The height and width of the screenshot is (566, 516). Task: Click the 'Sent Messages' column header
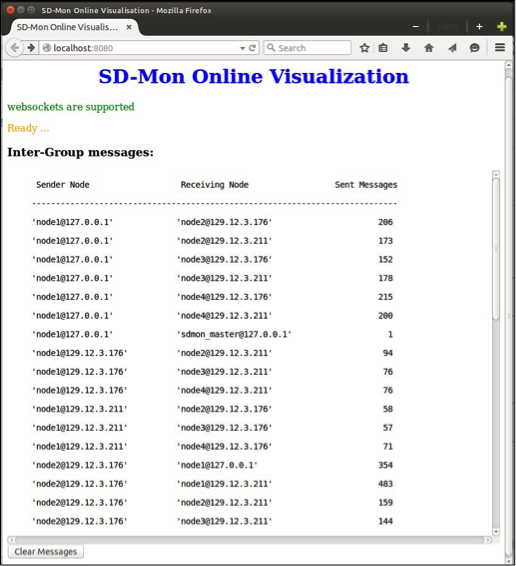(366, 185)
